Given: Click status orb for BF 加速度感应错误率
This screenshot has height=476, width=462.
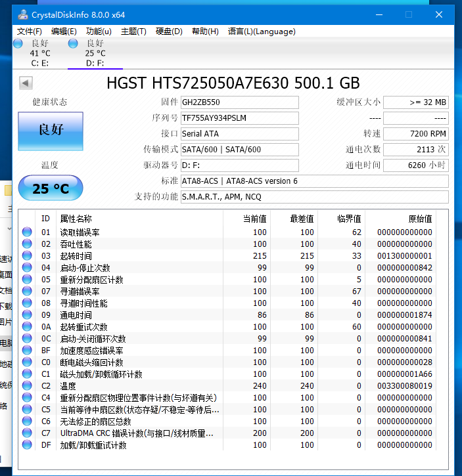Looking at the screenshot, I should point(27,351).
